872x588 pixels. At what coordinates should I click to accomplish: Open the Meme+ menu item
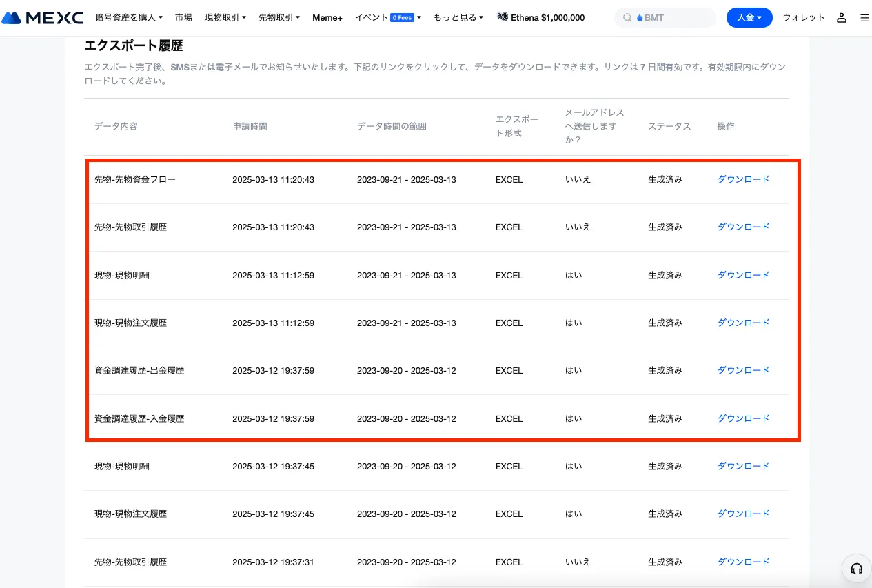(x=327, y=18)
